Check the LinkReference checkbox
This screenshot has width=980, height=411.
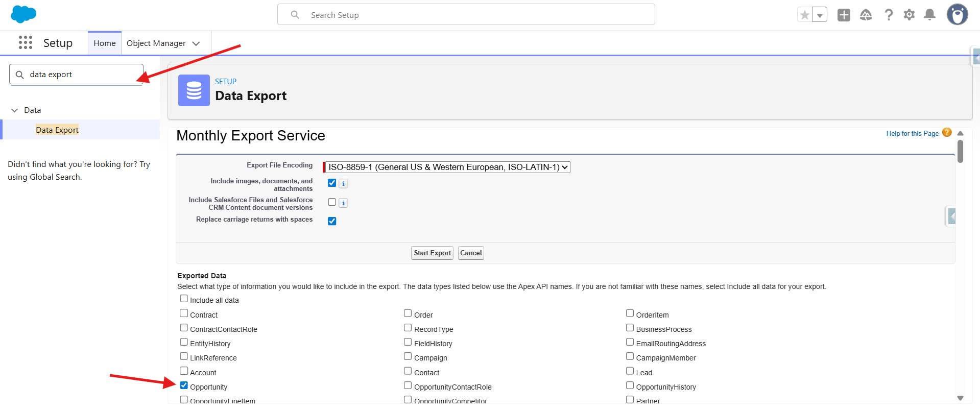pos(184,356)
